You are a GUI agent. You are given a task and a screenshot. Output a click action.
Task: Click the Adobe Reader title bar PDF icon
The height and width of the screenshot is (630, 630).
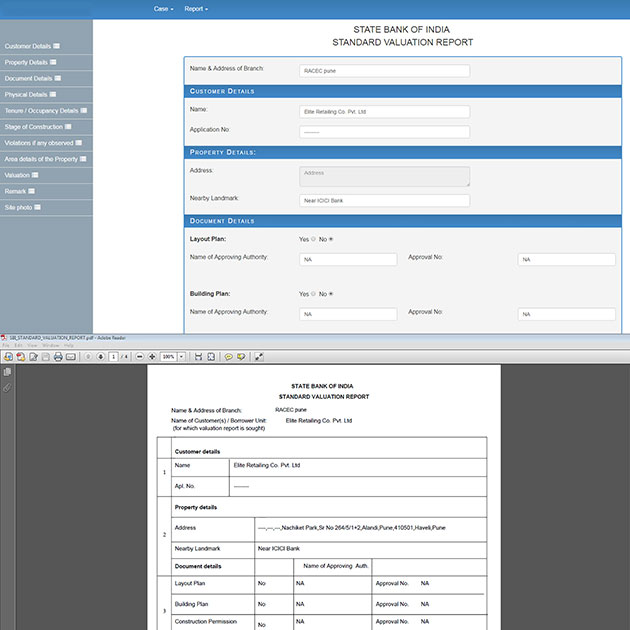click(4, 338)
